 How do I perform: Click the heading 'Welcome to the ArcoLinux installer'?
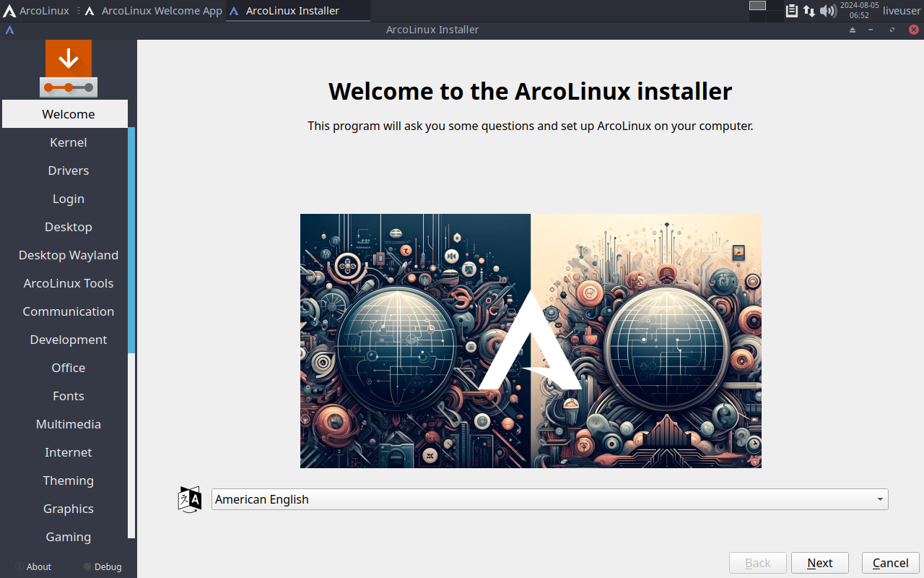tap(531, 92)
